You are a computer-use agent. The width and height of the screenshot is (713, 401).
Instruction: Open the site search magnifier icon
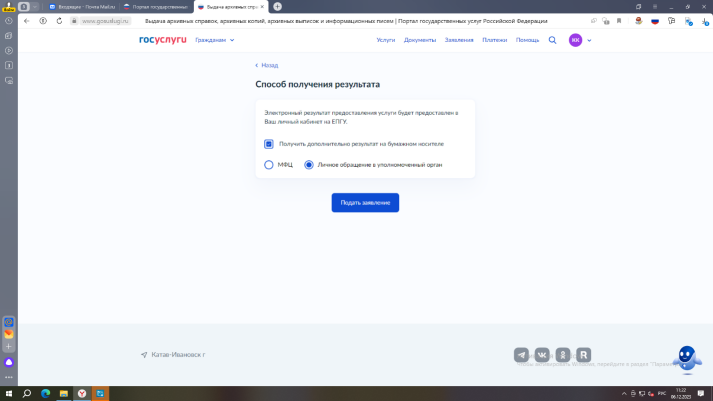coord(552,40)
